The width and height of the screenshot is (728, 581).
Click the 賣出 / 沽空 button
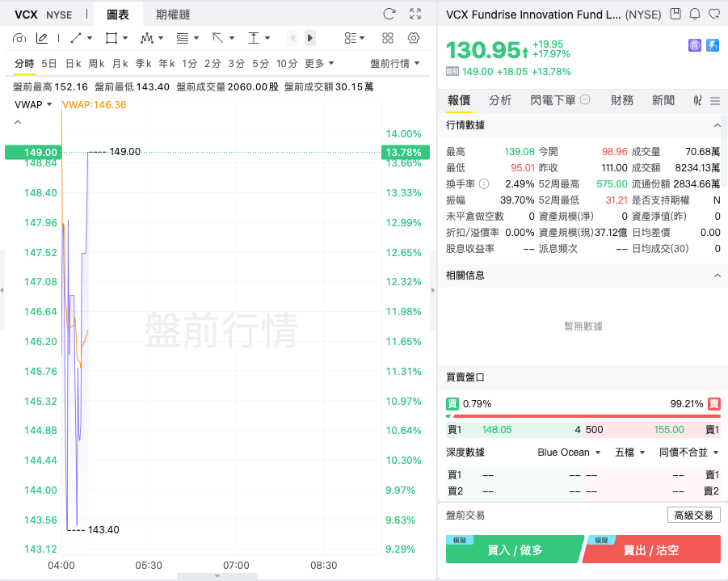pyautogui.click(x=651, y=550)
